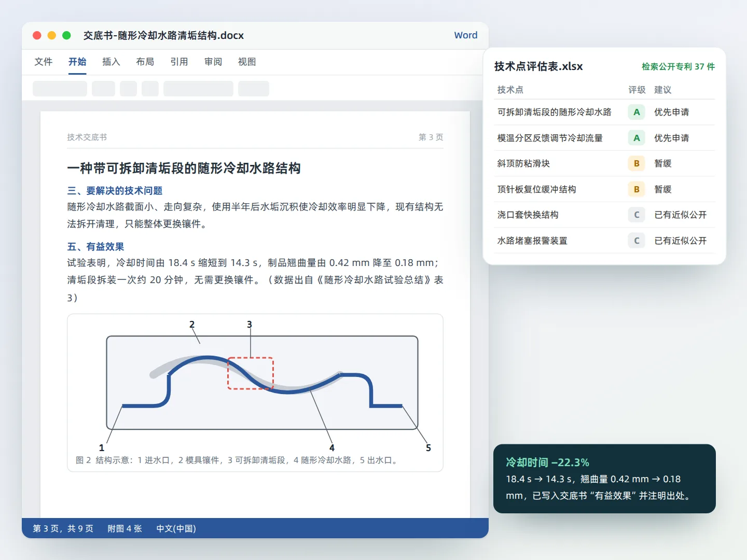Click the red close window dot
The image size is (747, 560).
pyautogui.click(x=37, y=35)
